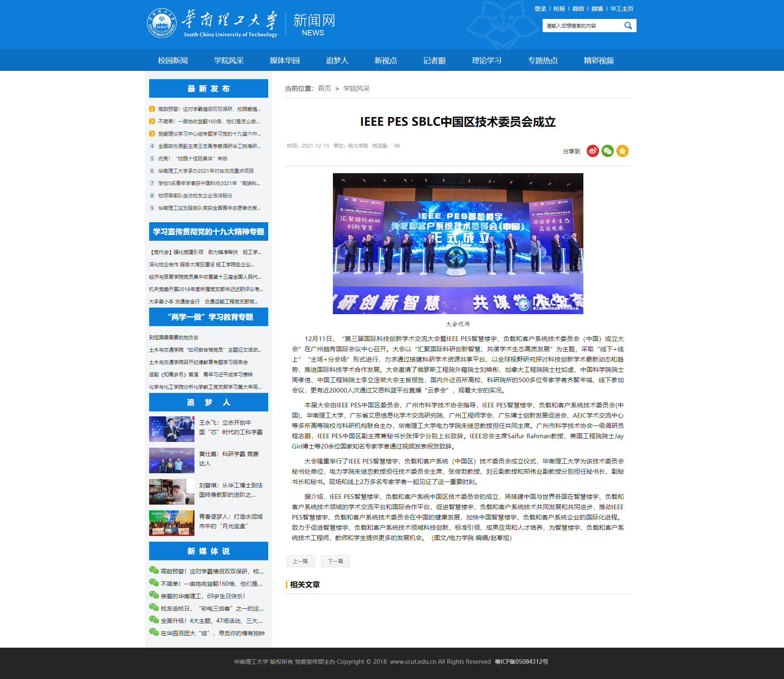Open the 两学一做 学习教育专题 banner

208,317
